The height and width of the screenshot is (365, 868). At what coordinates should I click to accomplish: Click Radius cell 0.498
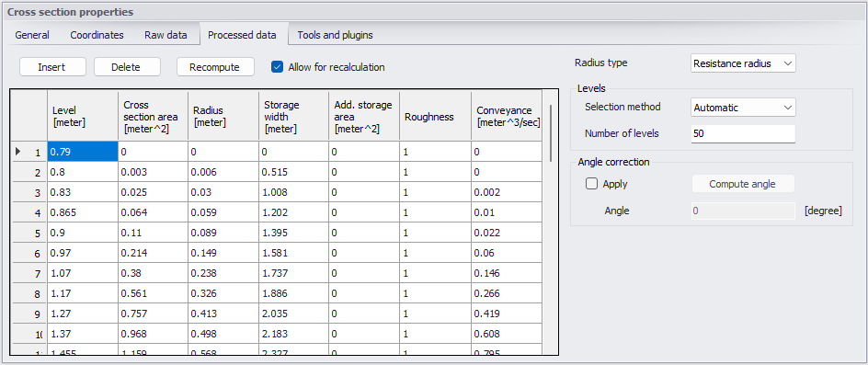[x=223, y=334]
